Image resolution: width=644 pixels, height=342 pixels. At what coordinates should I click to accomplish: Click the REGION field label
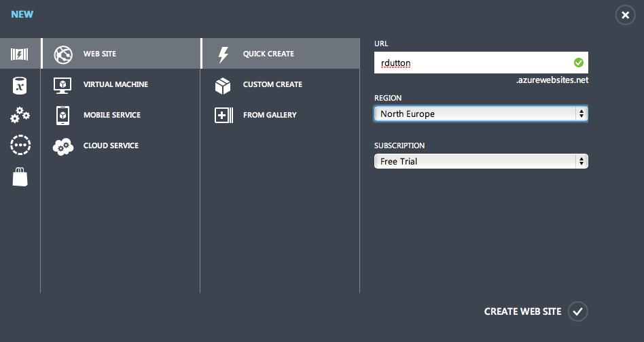(388, 98)
